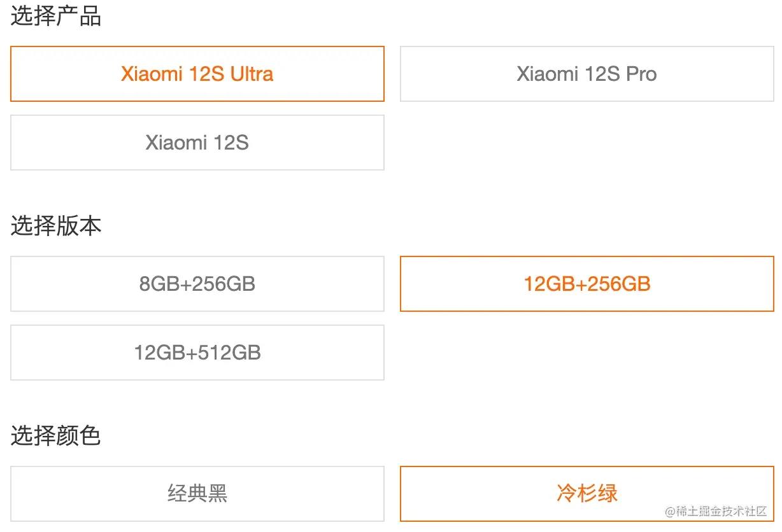Tap the grey Pro model box

[586, 74]
